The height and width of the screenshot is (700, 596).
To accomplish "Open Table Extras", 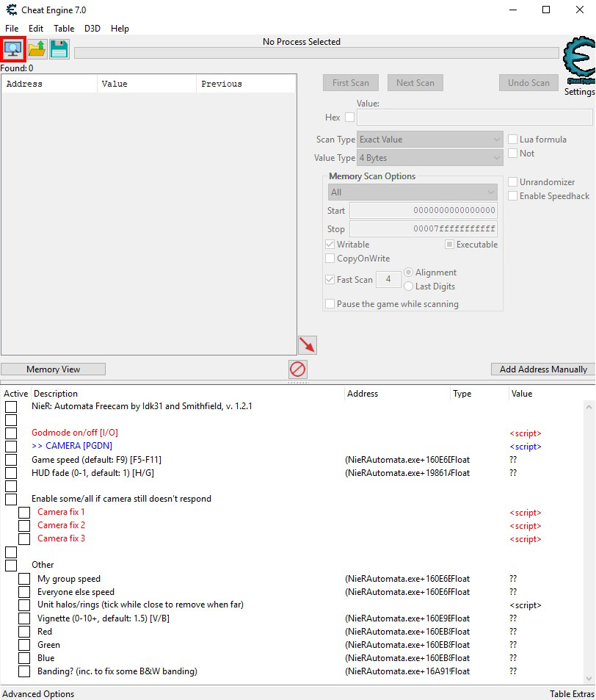I will (x=572, y=693).
